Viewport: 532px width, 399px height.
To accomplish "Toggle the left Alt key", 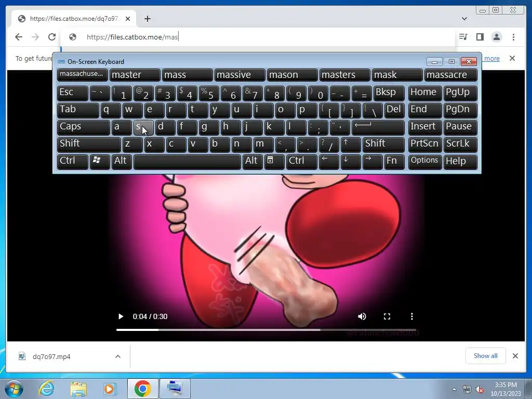I will (122, 162).
